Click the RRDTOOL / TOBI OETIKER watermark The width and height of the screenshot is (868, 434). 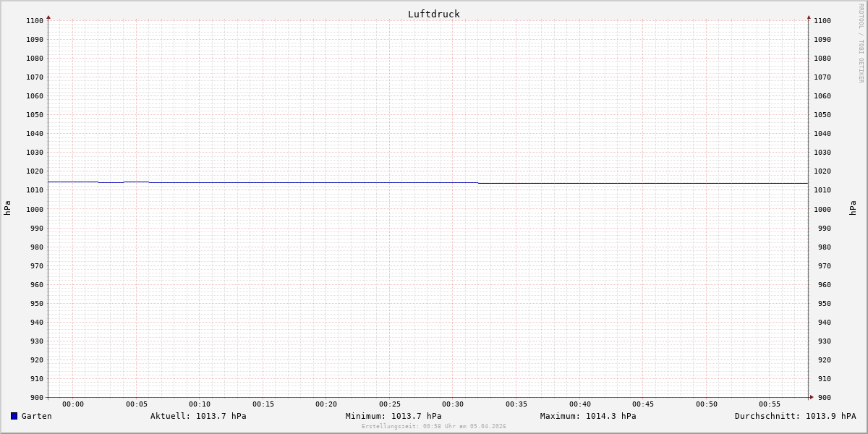(861, 43)
